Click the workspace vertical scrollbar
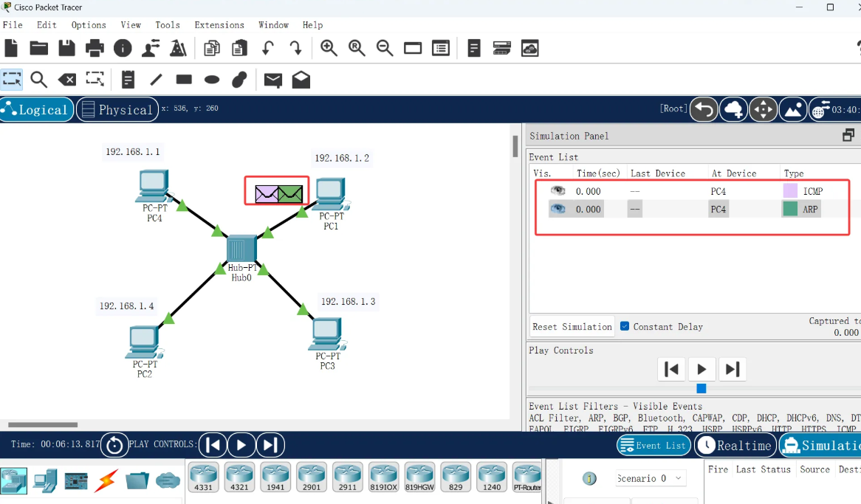Viewport: 861px width, 504px height. point(515,146)
